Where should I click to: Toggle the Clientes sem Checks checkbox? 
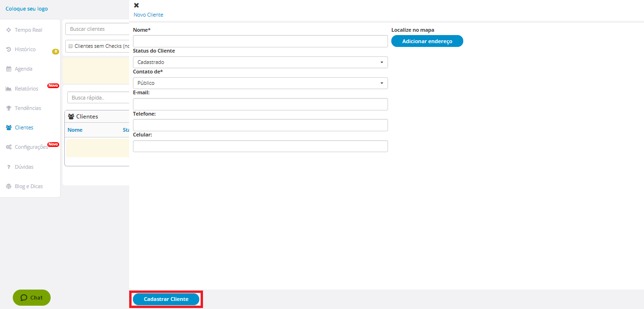click(71, 46)
